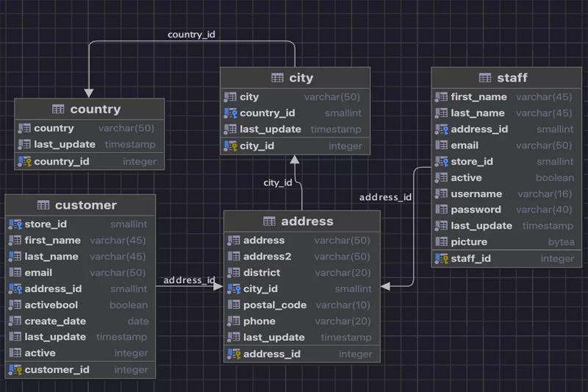This screenshot has width=588, height=392.
Task: Click the city_id relationship label above address
Action: [278, 182]
